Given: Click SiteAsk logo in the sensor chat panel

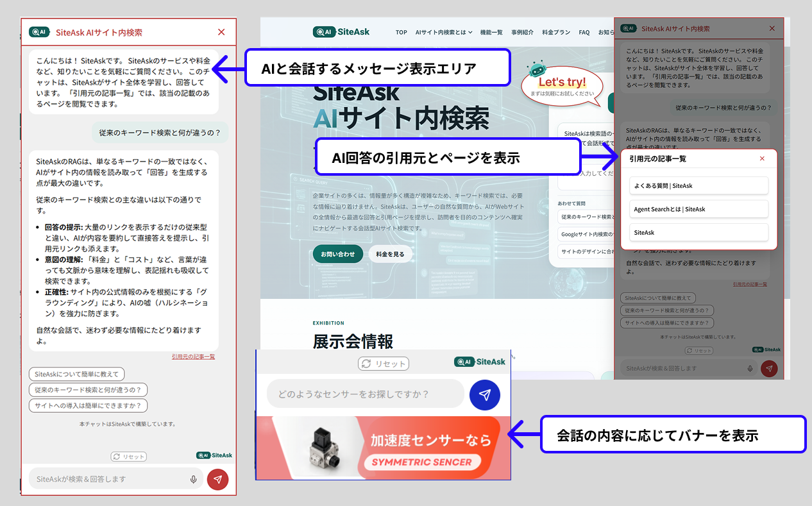Looking at the screenshot, I should 480,362.
